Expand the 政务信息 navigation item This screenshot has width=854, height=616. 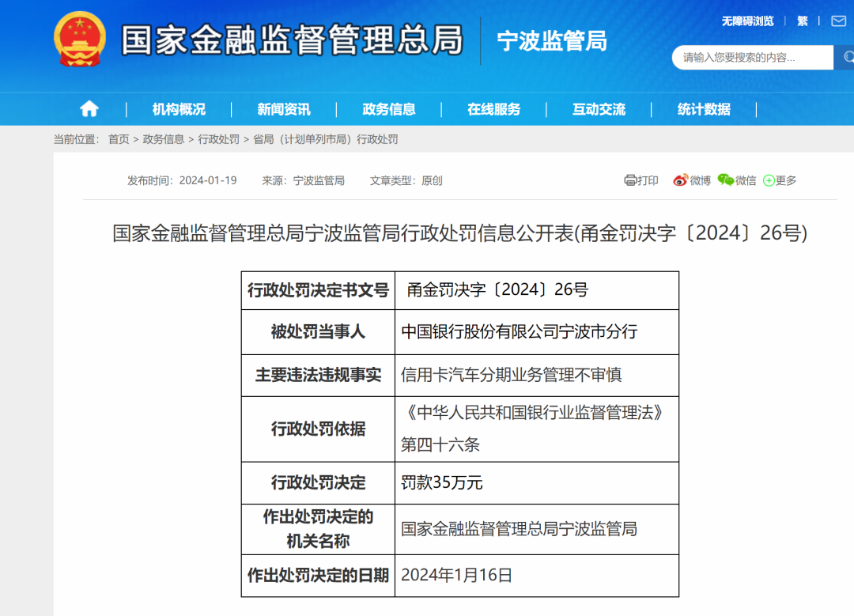click(x=389, y=109)
